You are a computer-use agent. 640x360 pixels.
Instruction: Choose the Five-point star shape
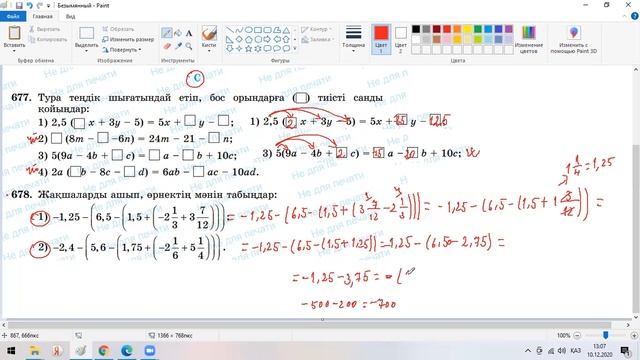pos(249,49)
